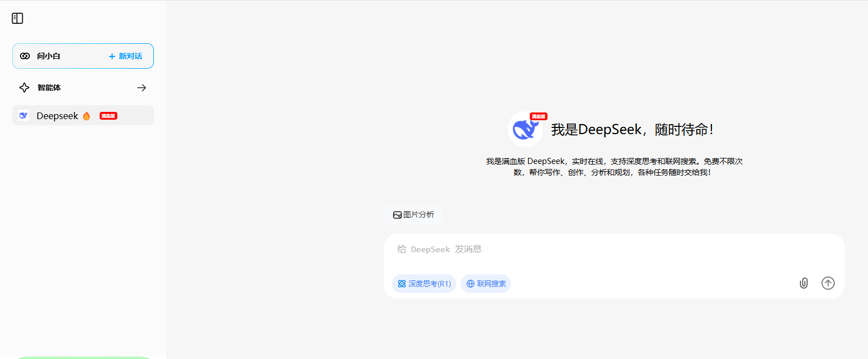This screenshot has width=868, height=359.
Task: Click the red 满血版 badge on whale avatar
Action: (539, 116)
